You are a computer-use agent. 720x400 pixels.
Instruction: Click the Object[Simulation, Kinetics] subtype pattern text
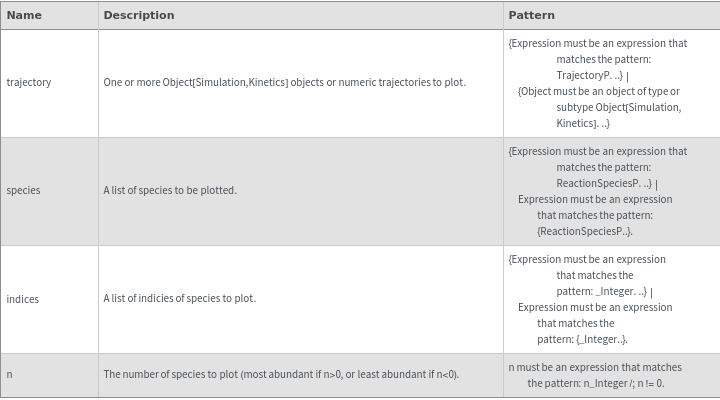coord(618,107)
